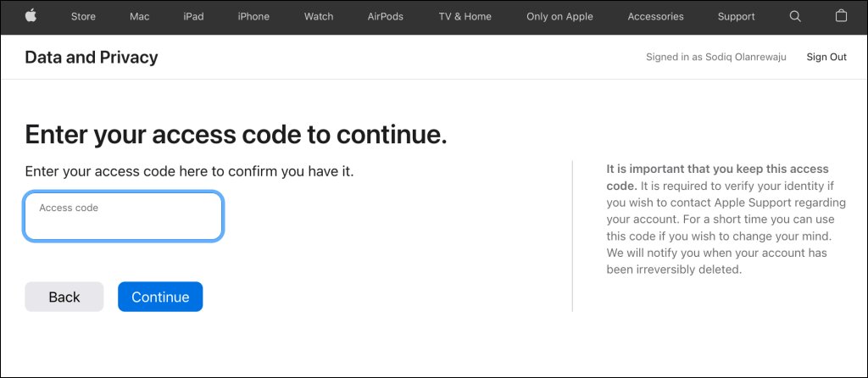Choose Watch from the top menu

click(x=319, y=17)
